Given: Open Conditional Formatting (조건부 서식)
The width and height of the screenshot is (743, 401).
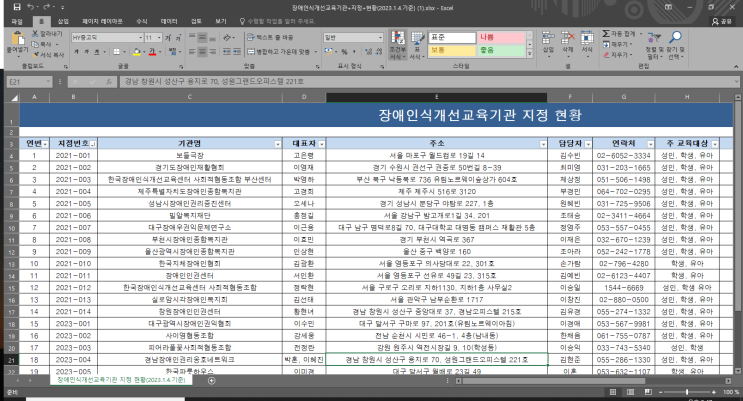Looking at the screenshot, I should (x=398, y=45).
